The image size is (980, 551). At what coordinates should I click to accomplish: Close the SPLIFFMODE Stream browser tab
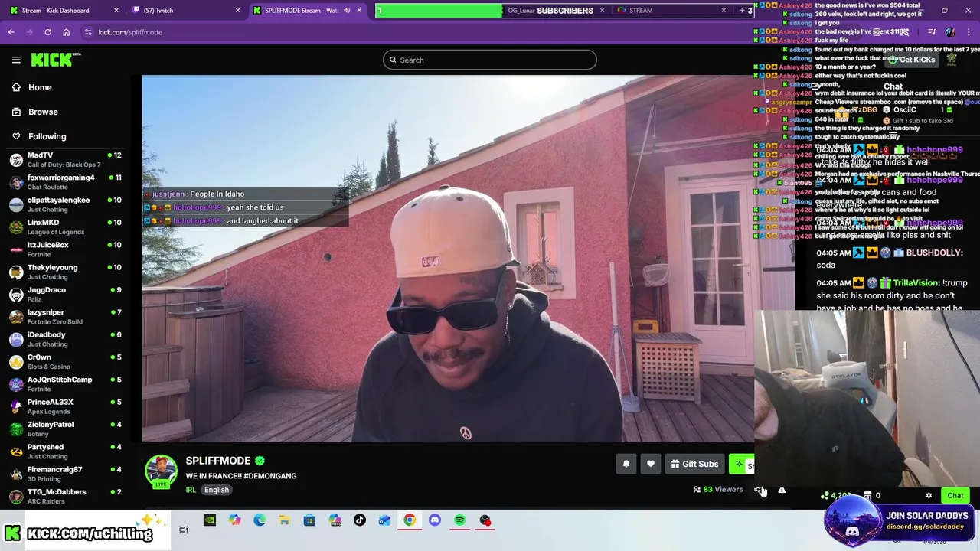coord(359,11)
